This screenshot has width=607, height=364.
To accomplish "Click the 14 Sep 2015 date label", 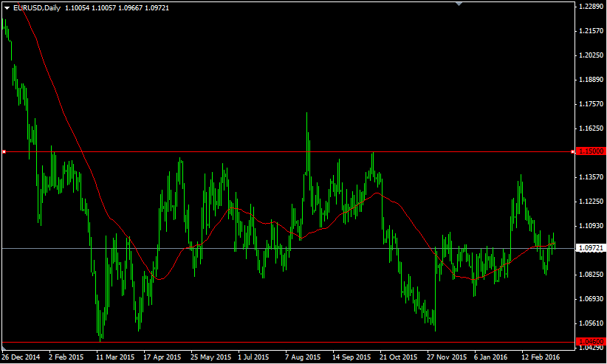I will 351,357.
